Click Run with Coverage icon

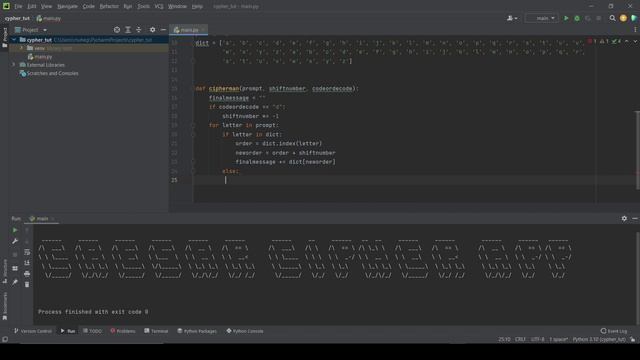[x=588, y=18]
